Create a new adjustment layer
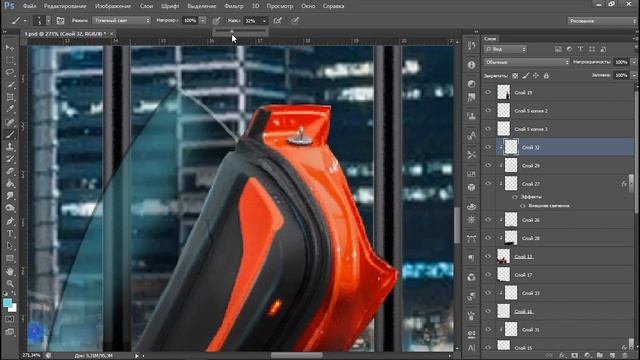640x360 pixels. (587, 356)
